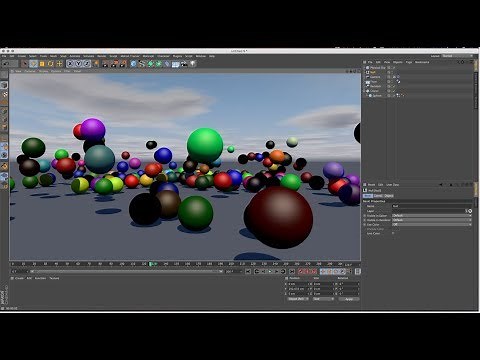Collapse the Cloner object hierarchy
The width and height of the screenshot is (480, 360).
pos(364,91)
